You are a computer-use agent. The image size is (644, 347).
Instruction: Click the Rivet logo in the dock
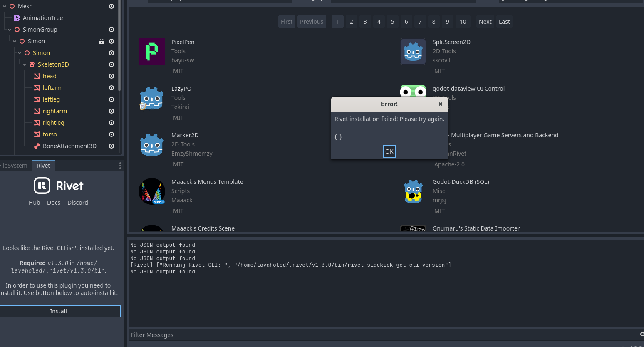pos(59,186)
